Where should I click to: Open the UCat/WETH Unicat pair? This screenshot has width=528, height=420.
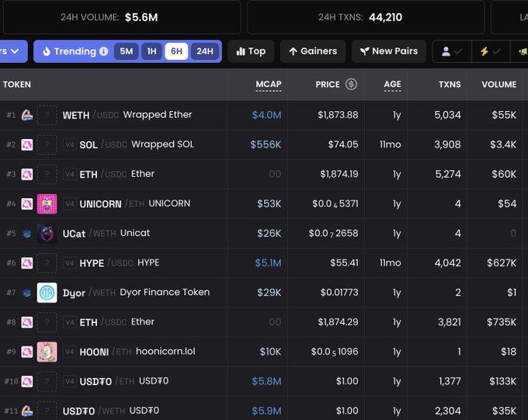[x=262, y=234]
